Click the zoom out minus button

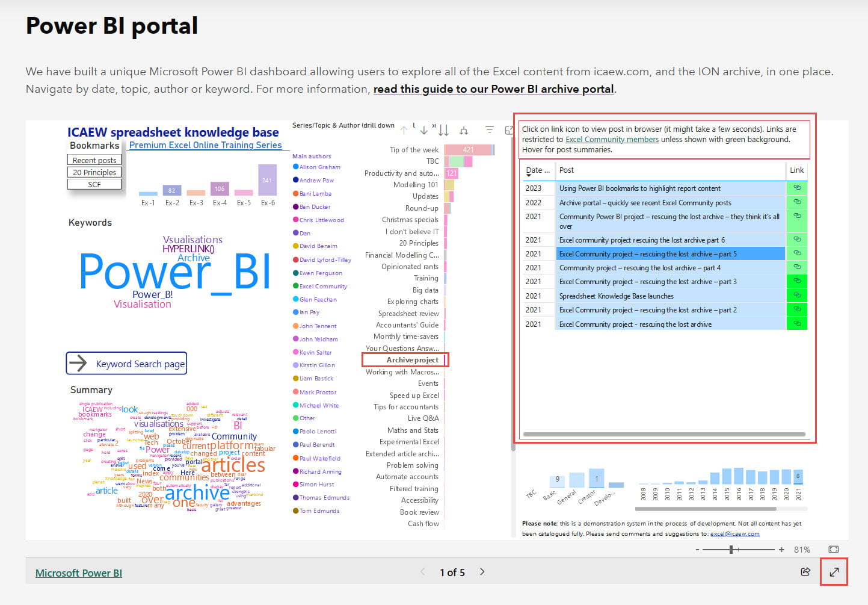697,550
